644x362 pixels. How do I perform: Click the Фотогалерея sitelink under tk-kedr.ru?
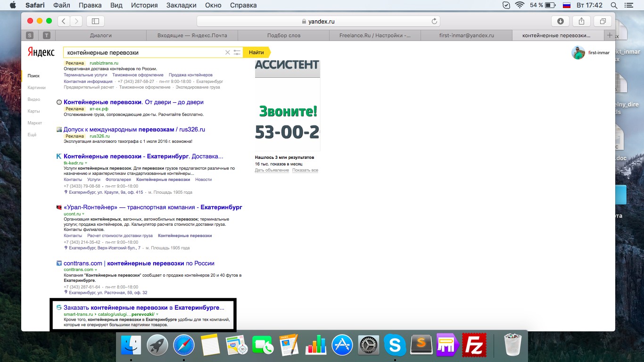click(x=118, y=180)
